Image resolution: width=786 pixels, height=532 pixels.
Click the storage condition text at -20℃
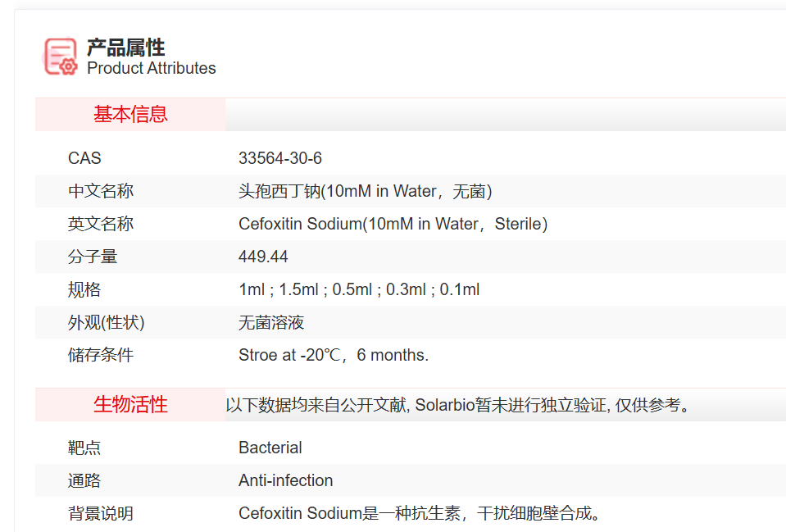point(334,355)
